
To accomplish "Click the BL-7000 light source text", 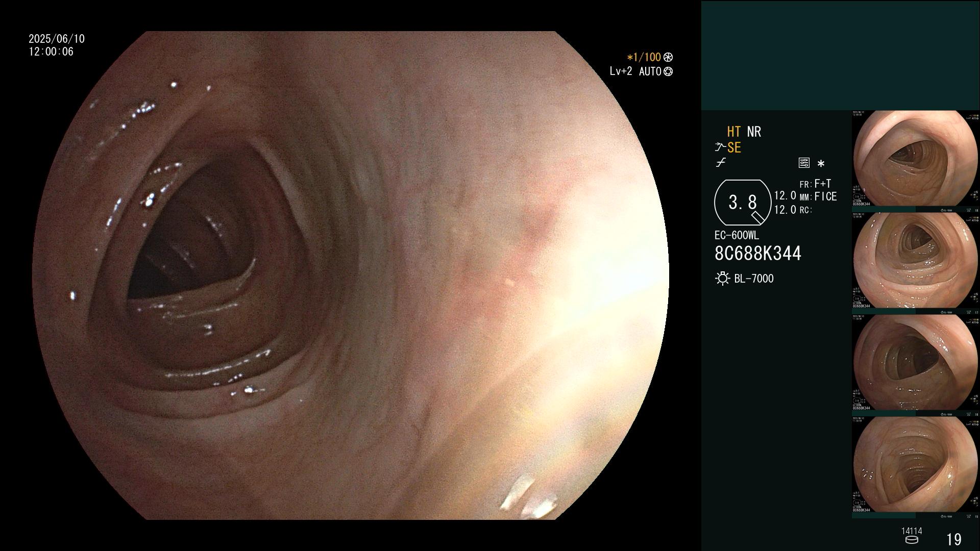I will pyautogui.click(x=754, y=279).
